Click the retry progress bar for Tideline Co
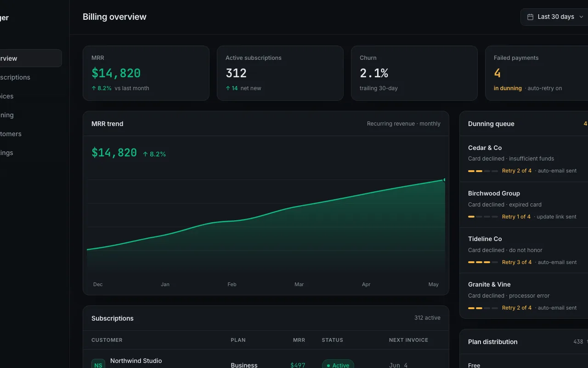The height and width of the screenshot is (368, 588). (483, 262)
